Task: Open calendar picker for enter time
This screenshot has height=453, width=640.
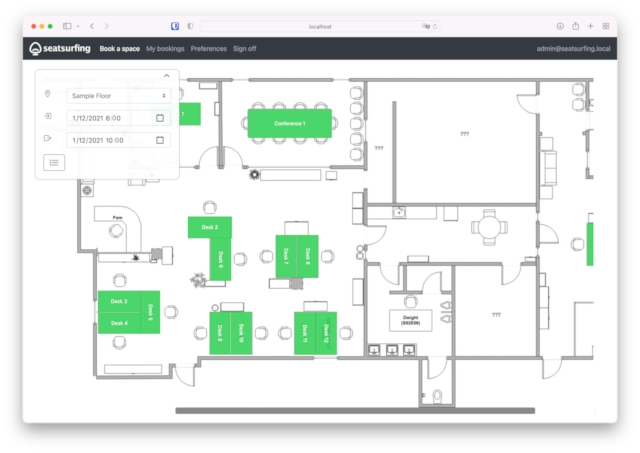Action: pos(160,118)
